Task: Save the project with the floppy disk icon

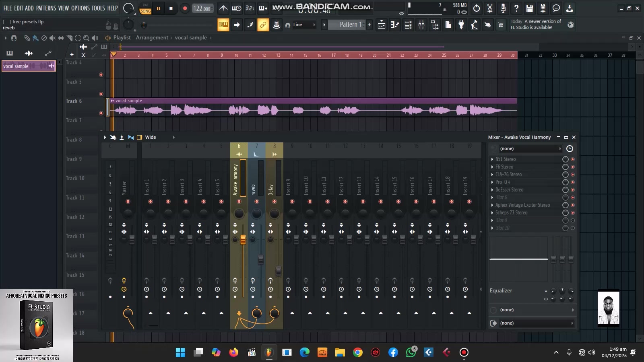Action: pos(530,8)
